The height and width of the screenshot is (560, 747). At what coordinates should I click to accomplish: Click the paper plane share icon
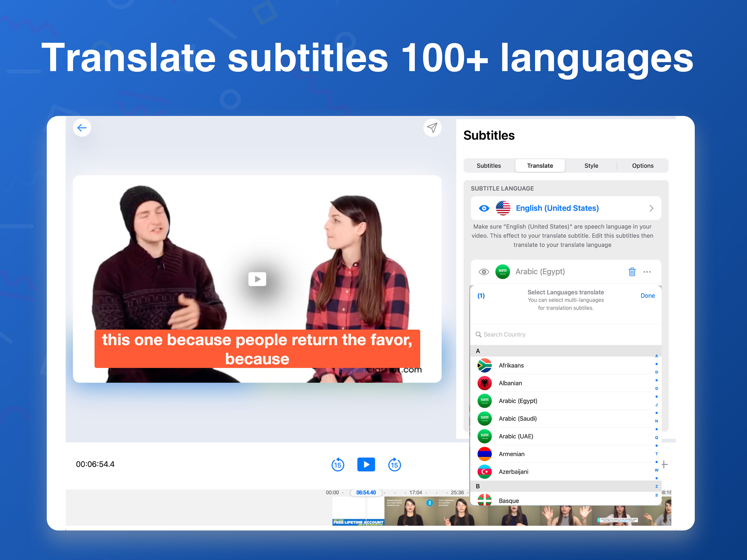[432, 128]
